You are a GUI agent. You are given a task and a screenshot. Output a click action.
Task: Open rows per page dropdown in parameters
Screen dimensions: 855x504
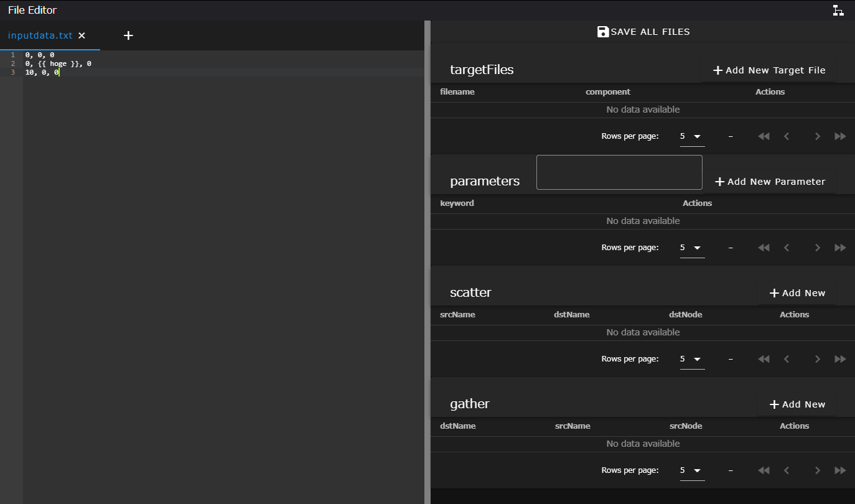click(x=692, y=248)
